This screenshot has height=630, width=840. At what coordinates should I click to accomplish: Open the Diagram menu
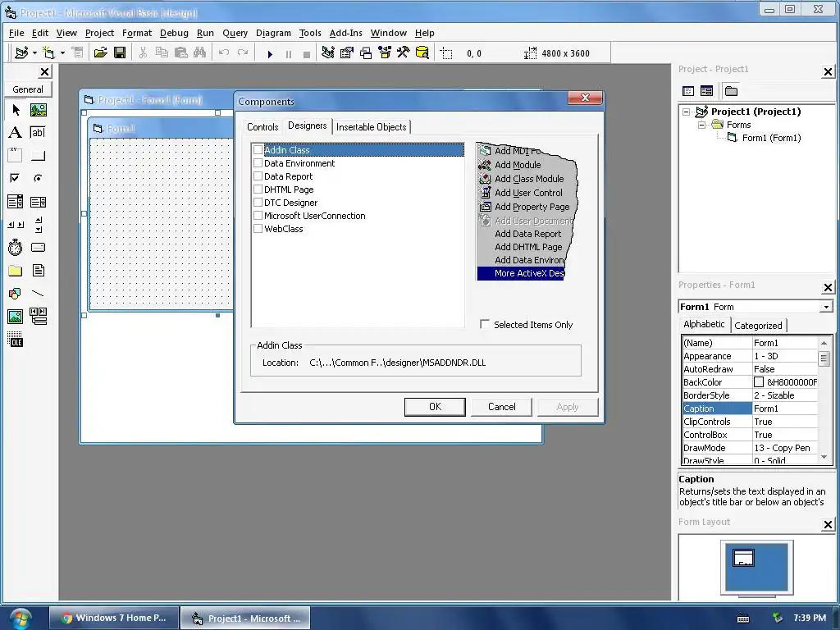pyautogui.click(x=273, y=33)
